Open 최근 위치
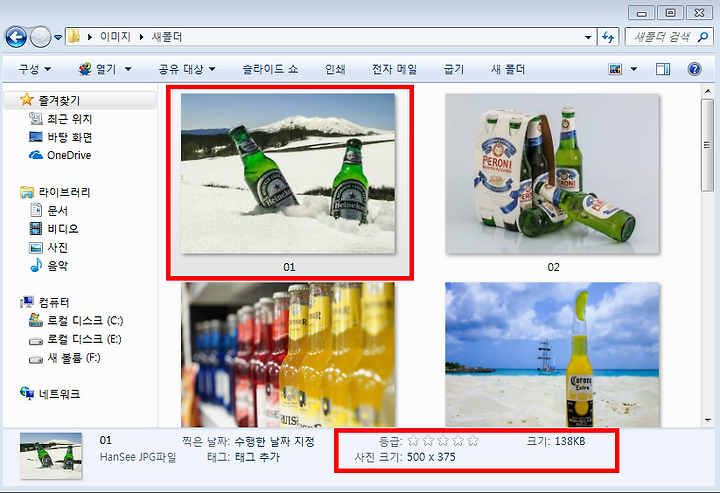 tap(70, 119)
